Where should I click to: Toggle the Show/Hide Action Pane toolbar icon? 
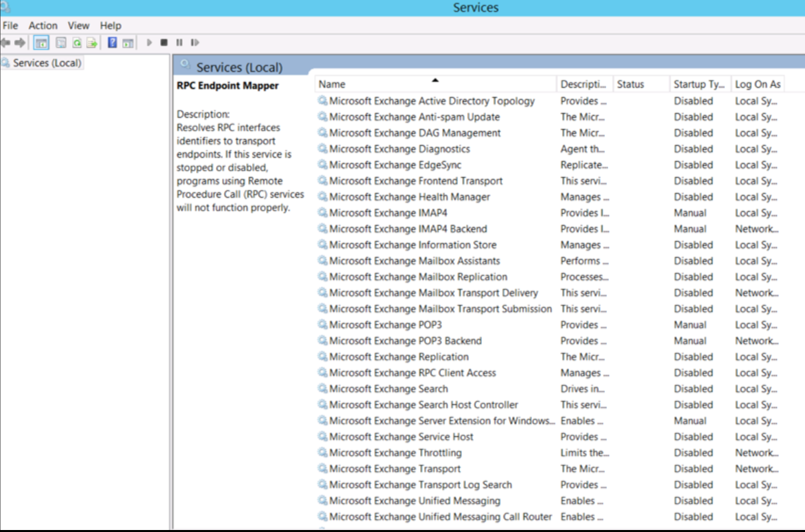[127, 43]
